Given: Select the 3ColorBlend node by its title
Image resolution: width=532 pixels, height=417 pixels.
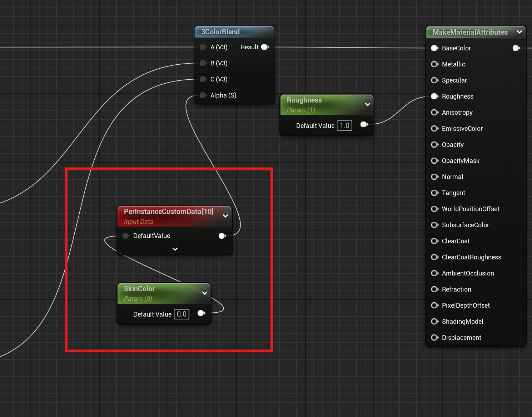Looking at the screenshot, I should pos(220,32).
